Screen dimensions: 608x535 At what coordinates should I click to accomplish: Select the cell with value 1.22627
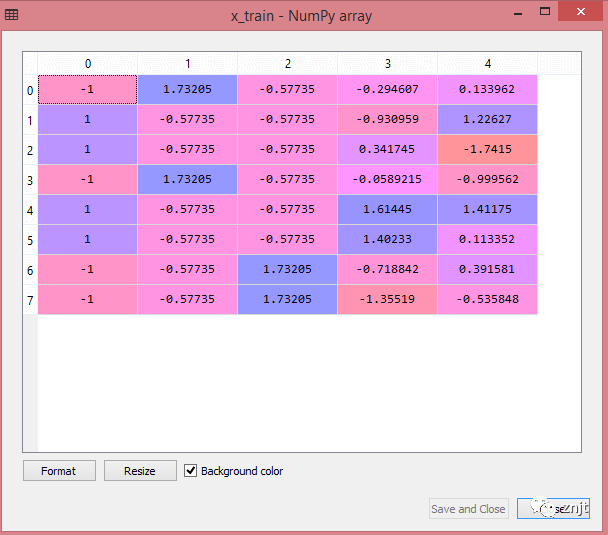pos(487,119)
